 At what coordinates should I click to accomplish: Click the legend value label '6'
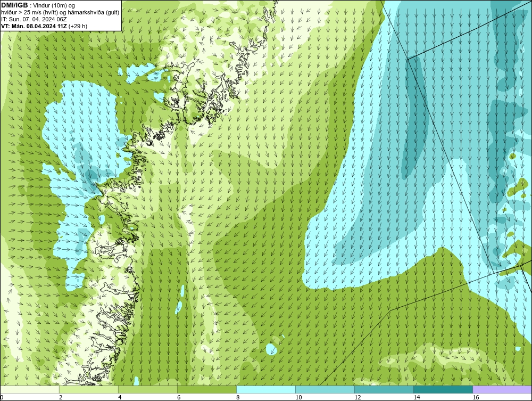(x=179, y=397)
